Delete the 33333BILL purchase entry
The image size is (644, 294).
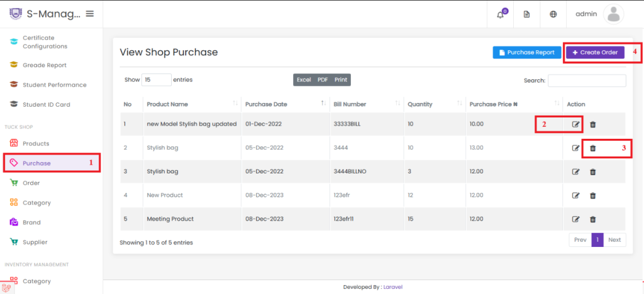tap(592, 124)
